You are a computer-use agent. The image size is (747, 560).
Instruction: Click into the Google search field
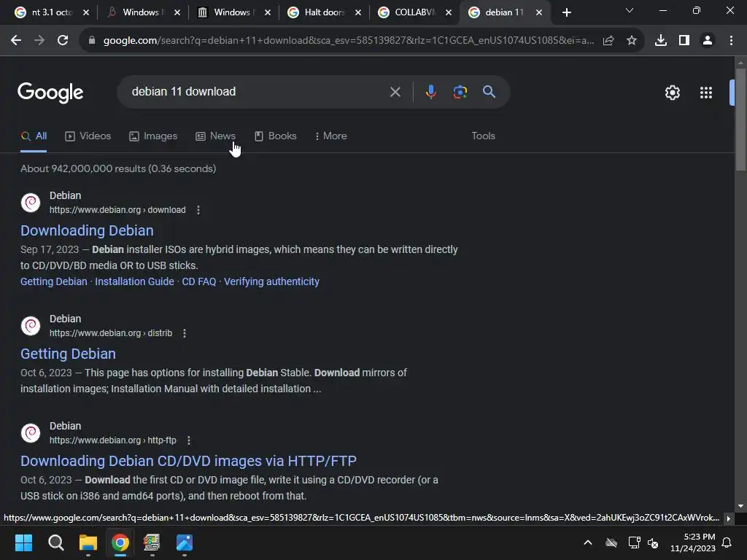258,91
